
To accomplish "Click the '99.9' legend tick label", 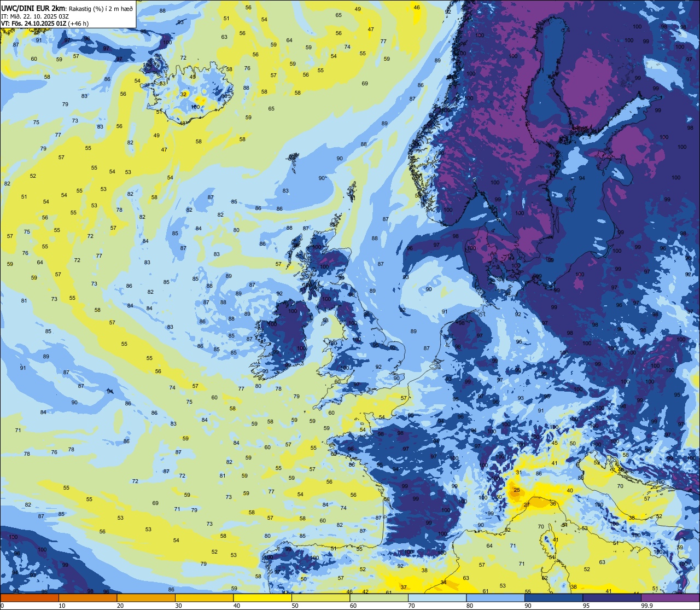I will 647,606.
